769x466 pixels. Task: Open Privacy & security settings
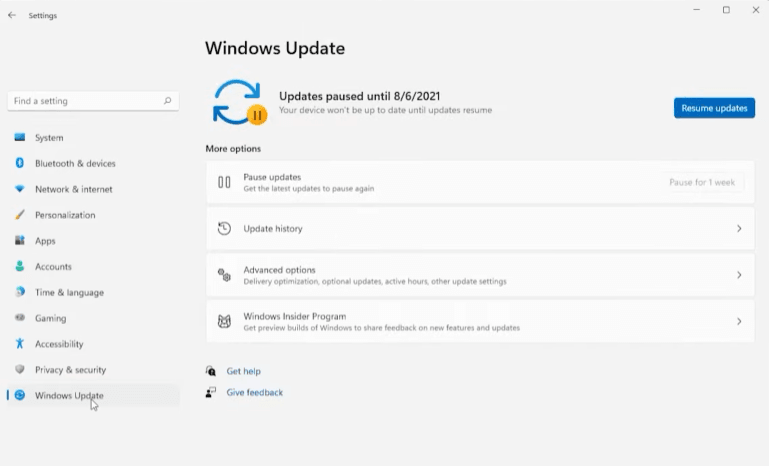click(93, 369)
